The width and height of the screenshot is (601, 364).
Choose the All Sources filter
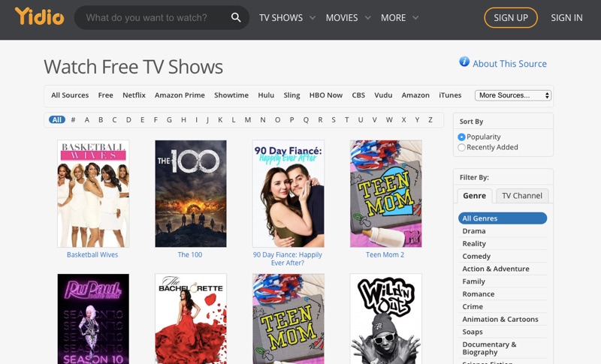point(70,95)
